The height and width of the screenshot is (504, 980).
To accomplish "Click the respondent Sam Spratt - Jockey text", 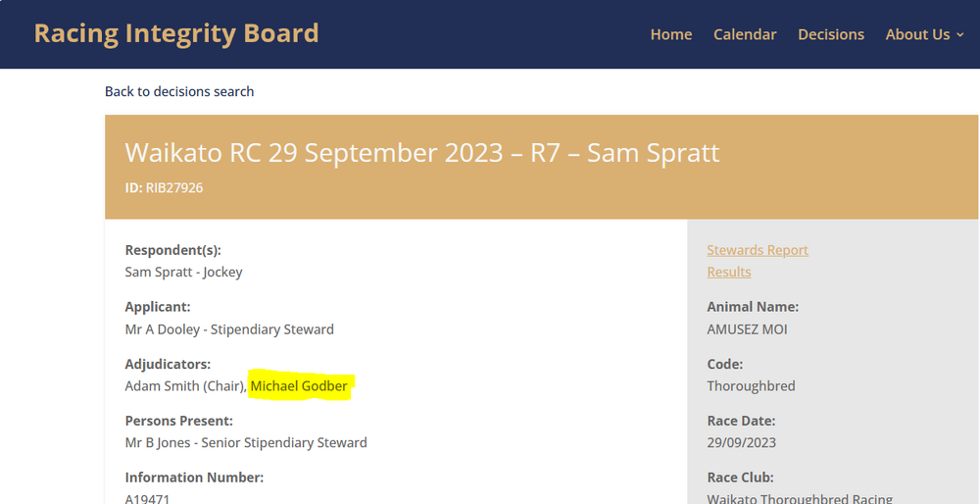I will point(183,272).
